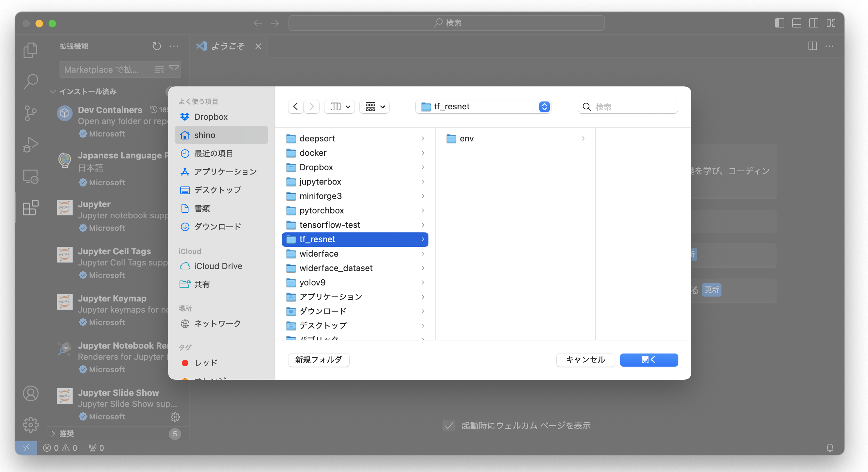Image resolution: width=868 pixels, height=472 pixels.
Task: Filter extensions in the Marketplace search
Action: [174, 69]
